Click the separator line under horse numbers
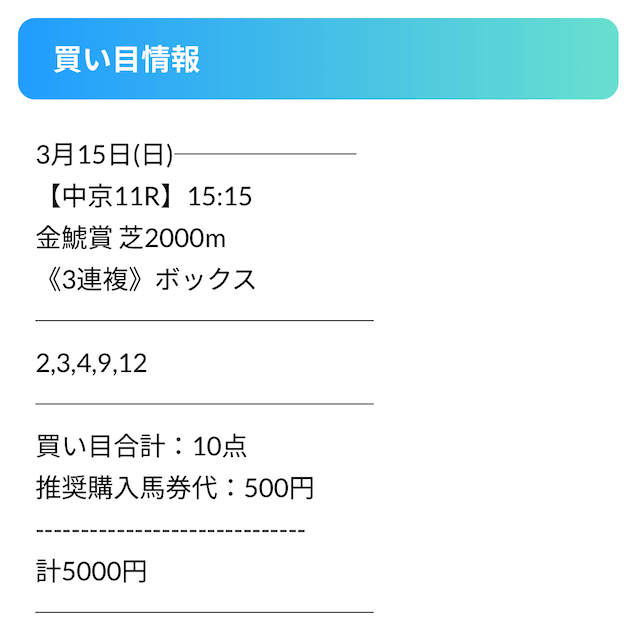This screenshot has width=640, height=643. [204, 404]
